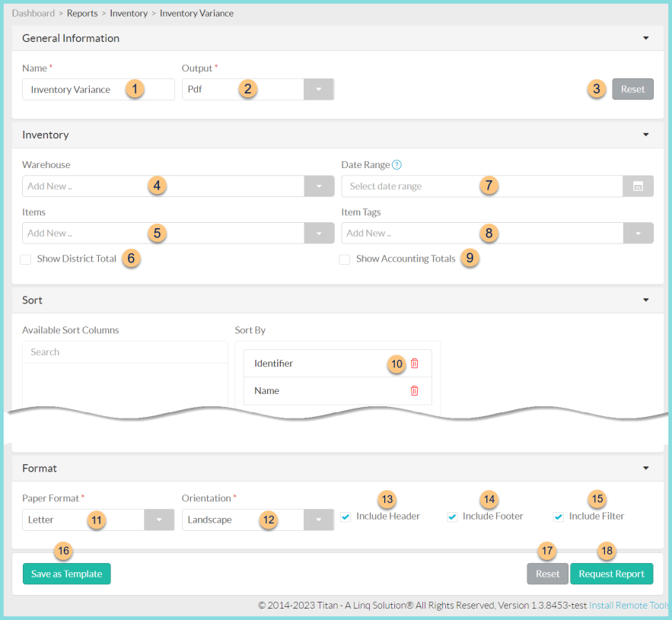The image size is (672, 620).
Task: Collapse the Format section
Action: pos(645,468)
